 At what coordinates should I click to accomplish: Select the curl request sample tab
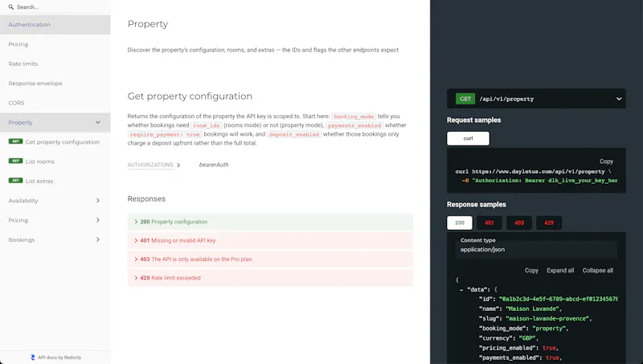click(x=468, y=138)
